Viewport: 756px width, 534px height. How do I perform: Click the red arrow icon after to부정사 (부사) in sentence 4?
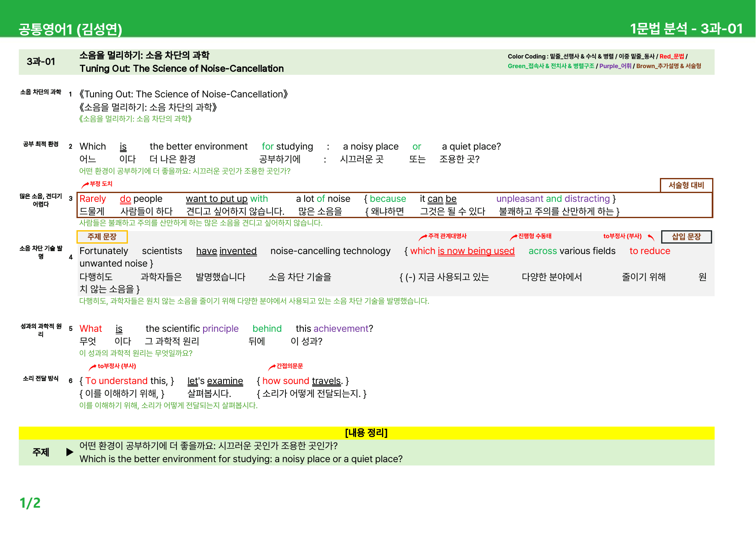(x=651, y=237)
